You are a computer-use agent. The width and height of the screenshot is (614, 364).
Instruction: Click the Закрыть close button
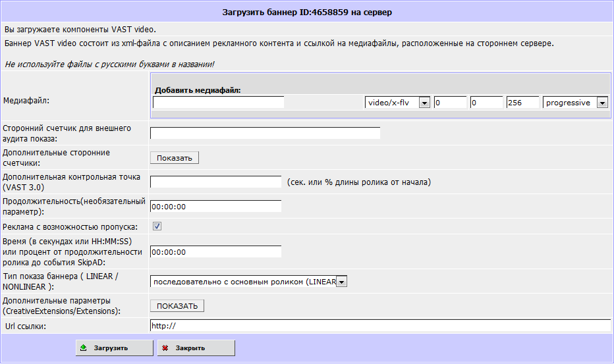pos(196,348)
